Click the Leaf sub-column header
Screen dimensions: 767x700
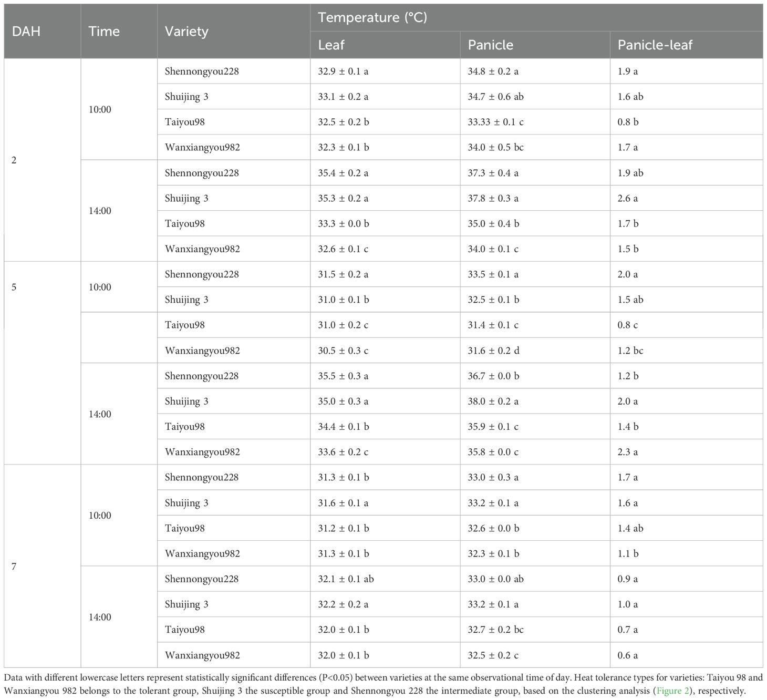tap(331, 45)
